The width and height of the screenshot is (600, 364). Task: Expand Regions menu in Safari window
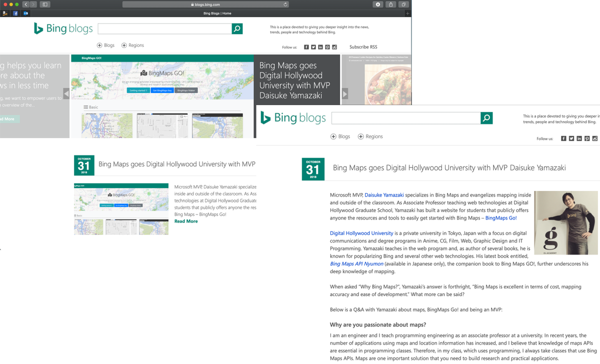click(x=132, y=45)
